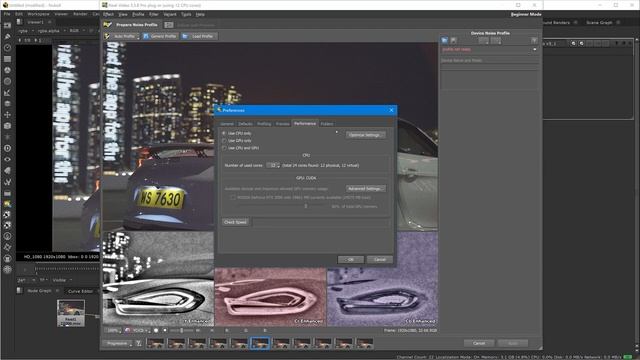The height and width of the screenshot is (360, 640).
Task: Click the Node Graph pane icon in Nuke
Action: [19, 291]
